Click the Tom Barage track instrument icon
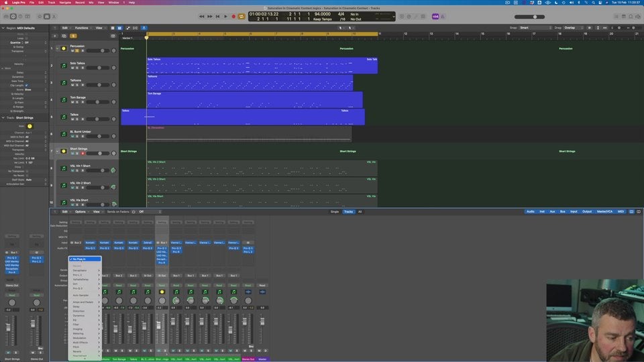Image resolution: width=644 pixels, height=362 pixels. [64, 100]
